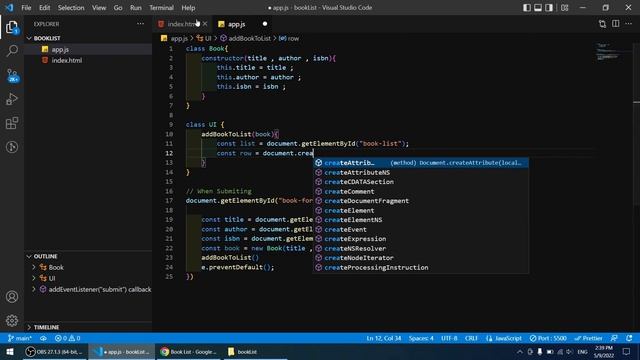This screenshot has width=640, height=360.
Task: Click Ln 12, Col 34 cursor position
Action: [384, 338]
